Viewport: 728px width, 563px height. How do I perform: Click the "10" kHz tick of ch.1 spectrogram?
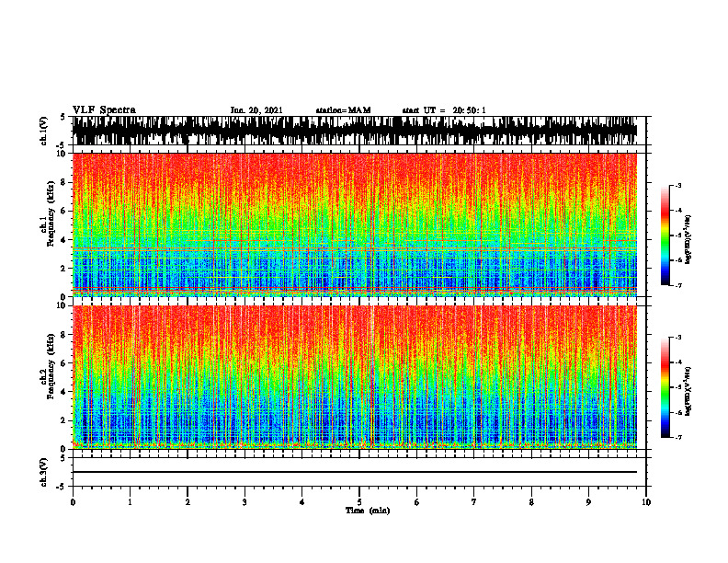coord(62,154)
